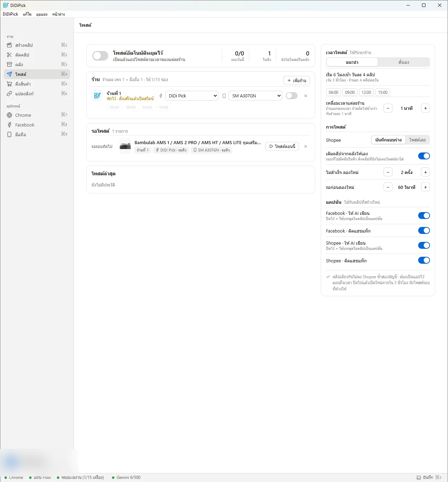The width and height of the screenshot is (448, 482).
Task: Open แปลงลิงก์ link item
Action: (x=37, y=94)
